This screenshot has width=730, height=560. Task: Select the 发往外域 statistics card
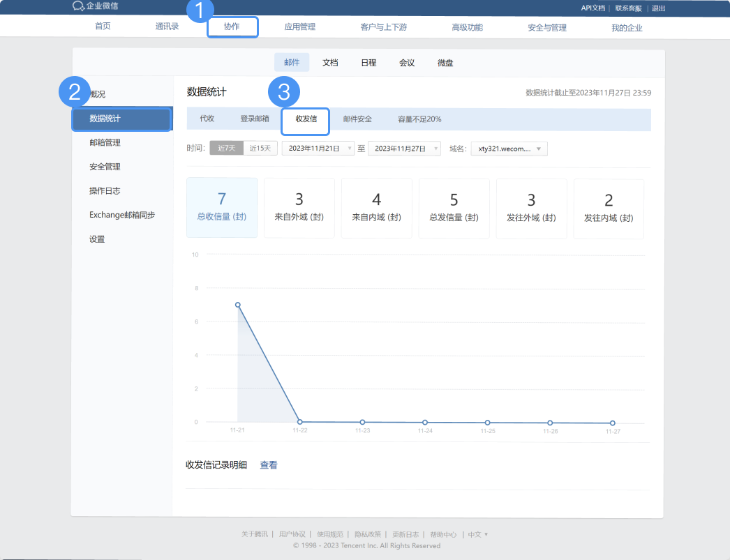[x=531, y=208]
